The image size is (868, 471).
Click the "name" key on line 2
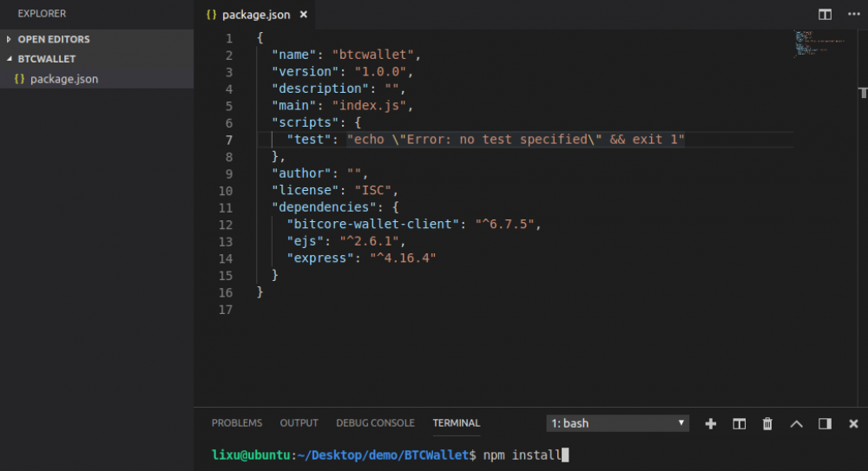[293, 55]
